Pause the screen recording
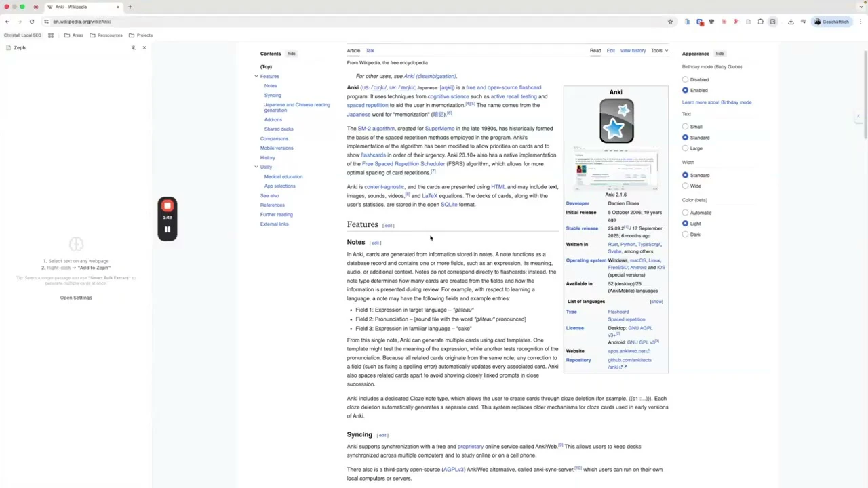The height and width of the screenshot is (488, 868). [167, 229]
